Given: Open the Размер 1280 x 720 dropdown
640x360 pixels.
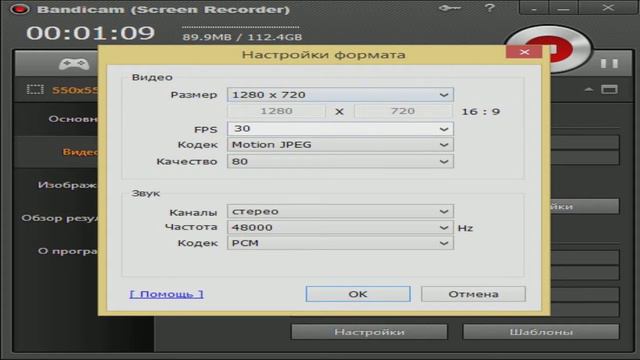Looking at the screenshot, I should click(x=340, y=95).
